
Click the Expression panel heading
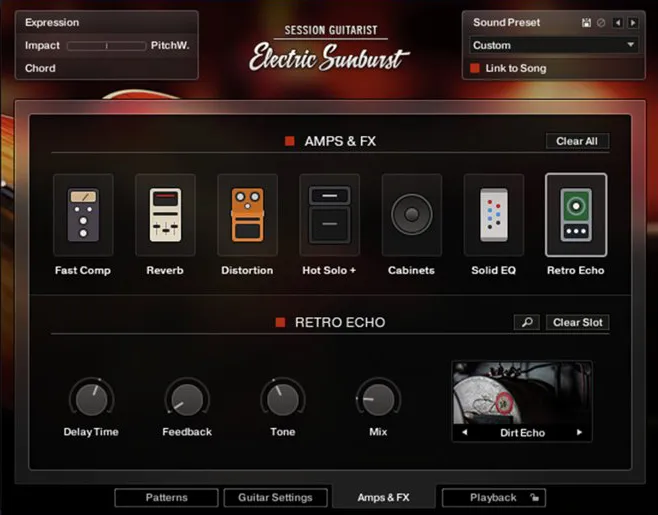52,23
